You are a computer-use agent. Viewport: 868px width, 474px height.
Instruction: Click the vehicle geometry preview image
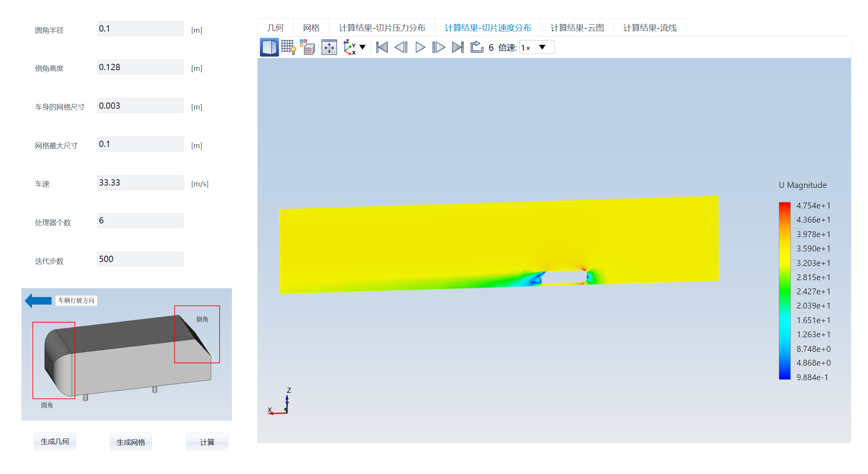pyautogui.click(x=127, y=354)
